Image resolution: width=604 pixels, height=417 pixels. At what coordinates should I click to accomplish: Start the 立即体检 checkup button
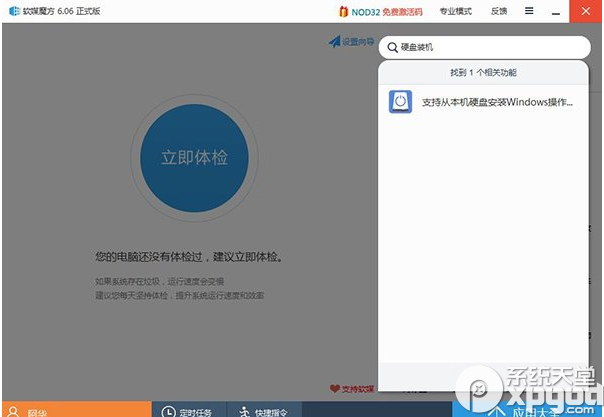[194, 158]
